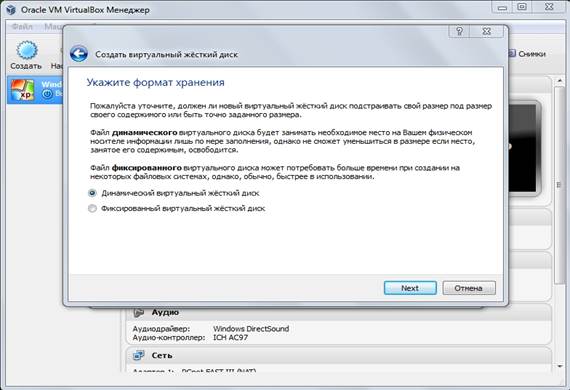570x390 pixels.
Task: Click the details panel scrollbar up arrow
Action: 560,80
